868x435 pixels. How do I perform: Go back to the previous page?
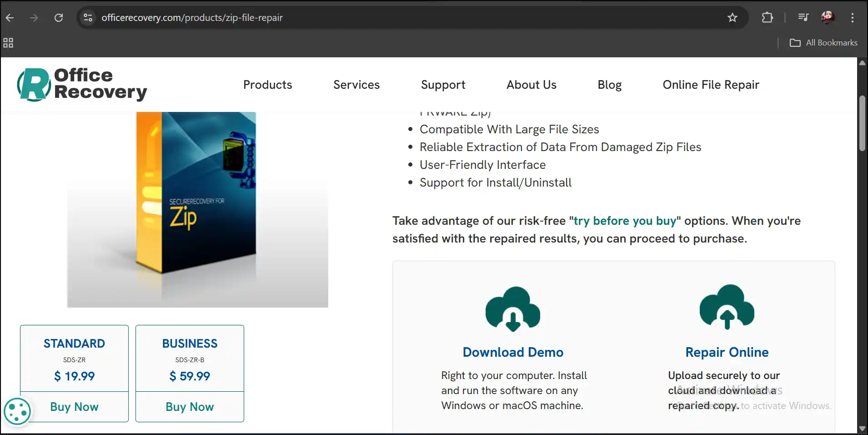point(10,18)
